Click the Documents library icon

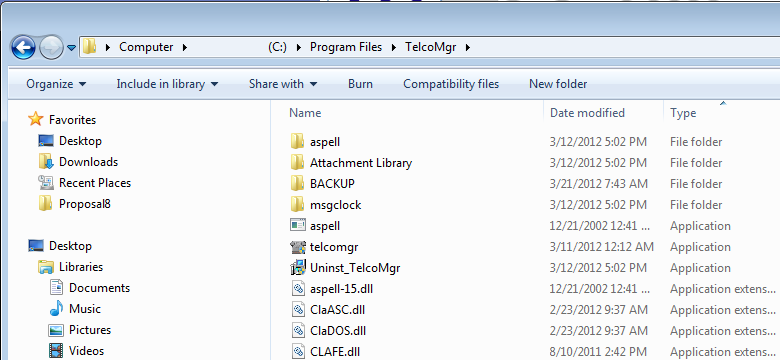[56, 287]
